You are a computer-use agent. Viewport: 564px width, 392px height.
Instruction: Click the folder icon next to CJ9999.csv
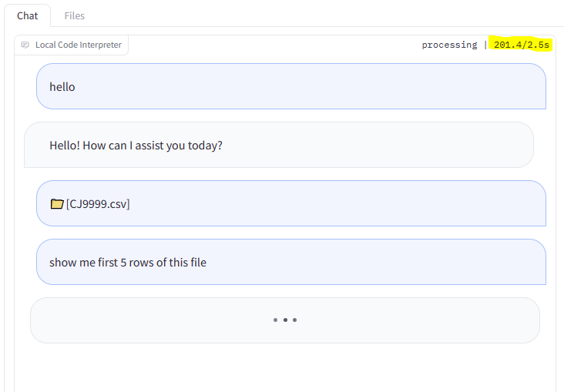point(57,204)
